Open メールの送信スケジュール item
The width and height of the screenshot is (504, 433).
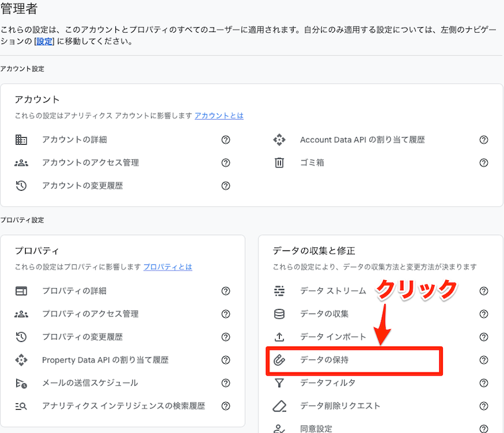tap(90, 383)
